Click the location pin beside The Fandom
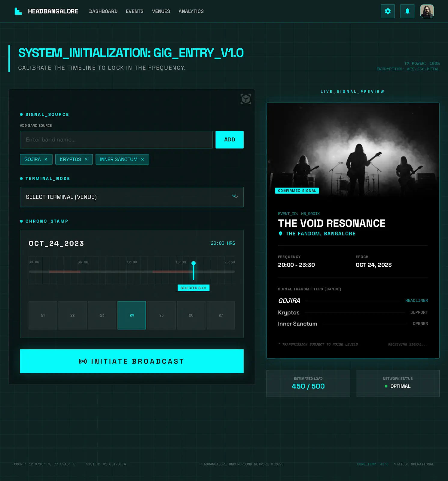This screenshot has height=481, width=448. point(280,234)
